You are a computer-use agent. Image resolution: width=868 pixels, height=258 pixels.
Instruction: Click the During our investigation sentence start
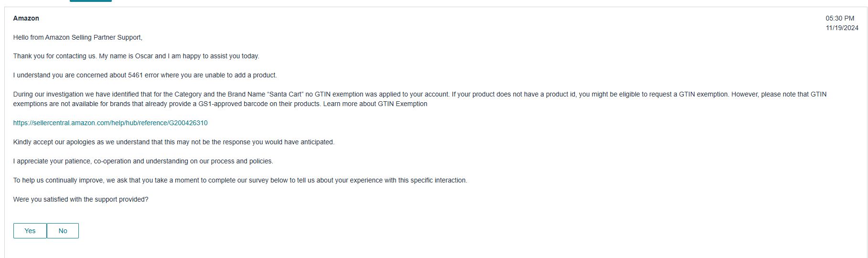[49, 94]
